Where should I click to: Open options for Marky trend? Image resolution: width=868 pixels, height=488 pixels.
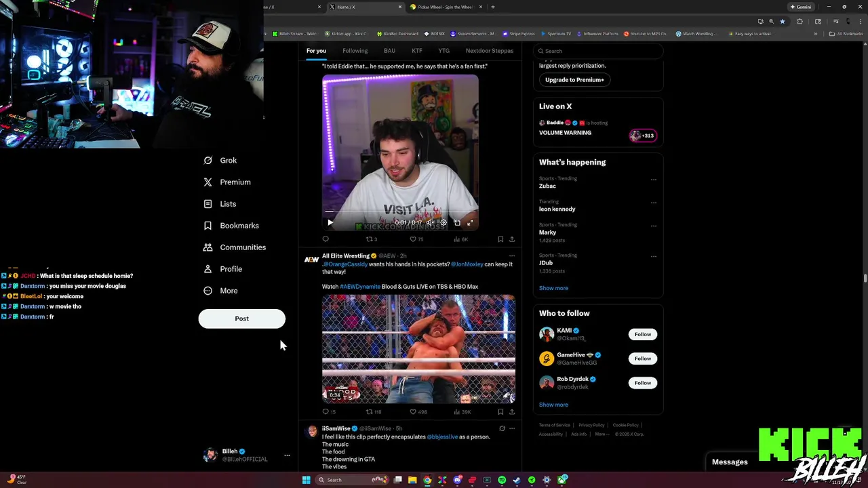point(654,226)
